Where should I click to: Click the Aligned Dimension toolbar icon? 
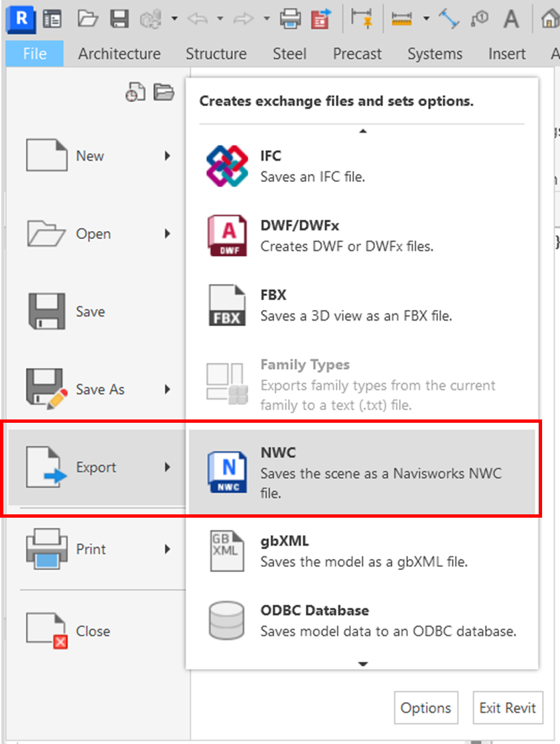pos(449,19)
